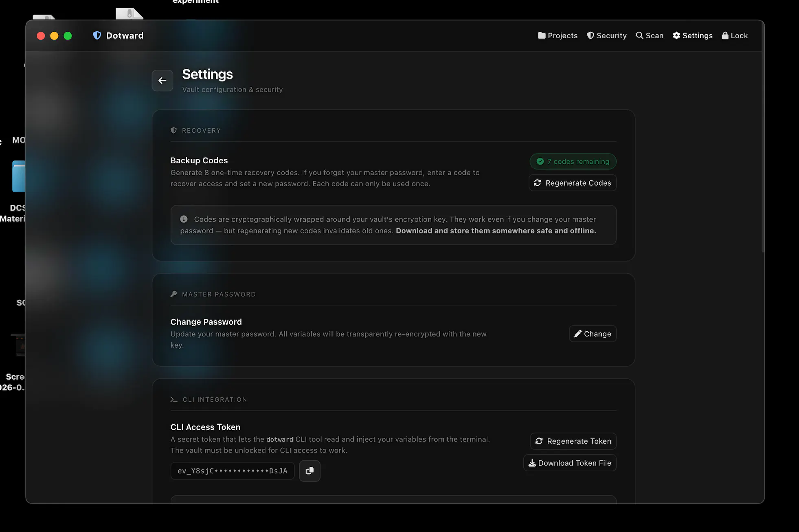Image resolution: width=799 pixels, height=532 pixels.
Task: Open the Security tab
Action: (606, 35)
